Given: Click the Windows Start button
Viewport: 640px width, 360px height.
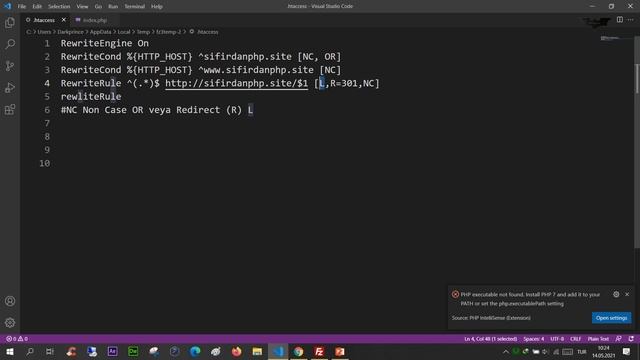Looking at the screenshot, I should coord(10,351).
